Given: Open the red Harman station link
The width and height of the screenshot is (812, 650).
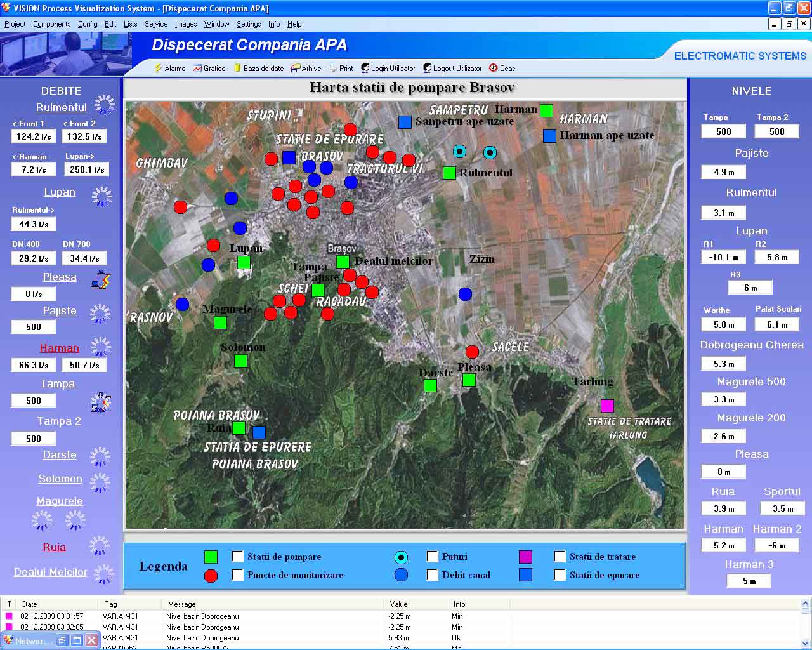Looking at the screenshot, I should pos(59,348).
